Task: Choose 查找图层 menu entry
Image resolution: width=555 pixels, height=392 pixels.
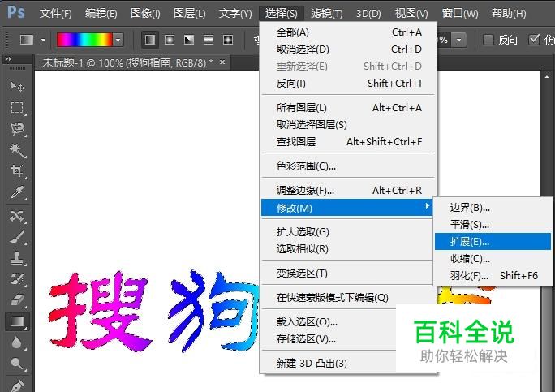Action: 348,142
